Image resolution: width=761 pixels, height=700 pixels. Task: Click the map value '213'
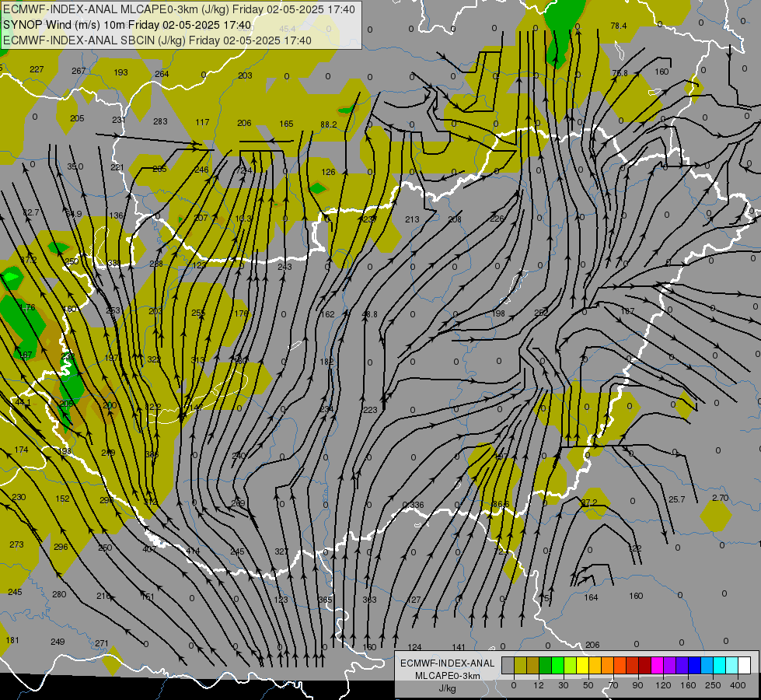(x=412, y=219)
